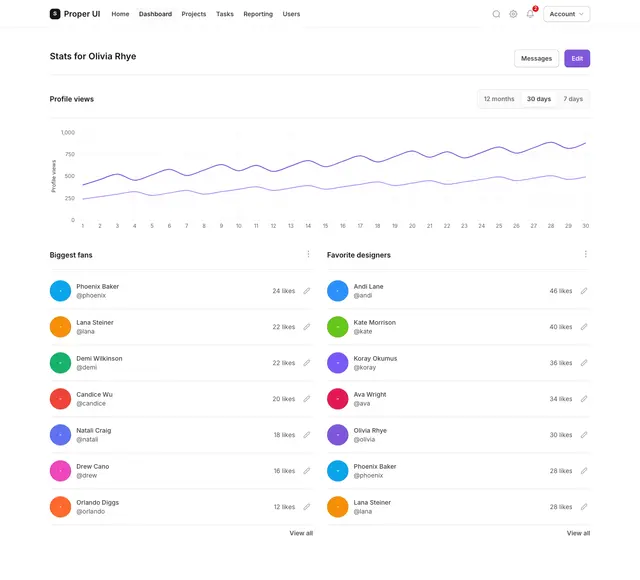
Task: Click Drew Cano's pink avatar
Action: (60, 471)
